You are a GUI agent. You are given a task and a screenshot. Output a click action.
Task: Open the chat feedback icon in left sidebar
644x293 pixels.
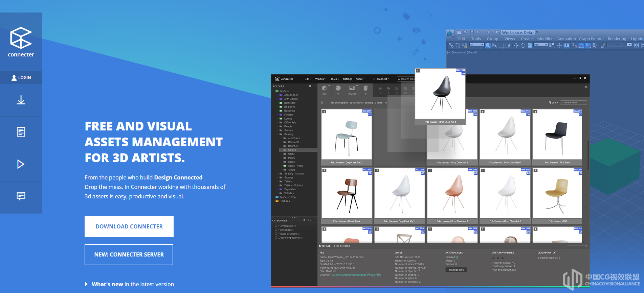click(x=21, y=196)
